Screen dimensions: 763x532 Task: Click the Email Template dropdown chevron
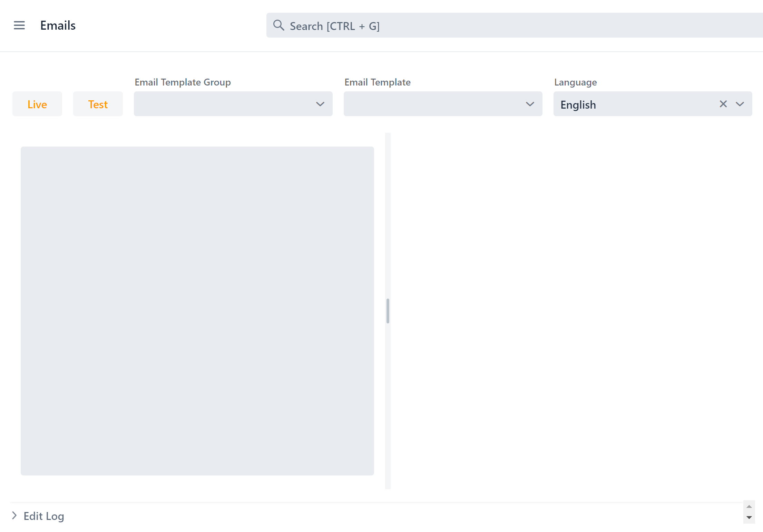pos(530,104)
